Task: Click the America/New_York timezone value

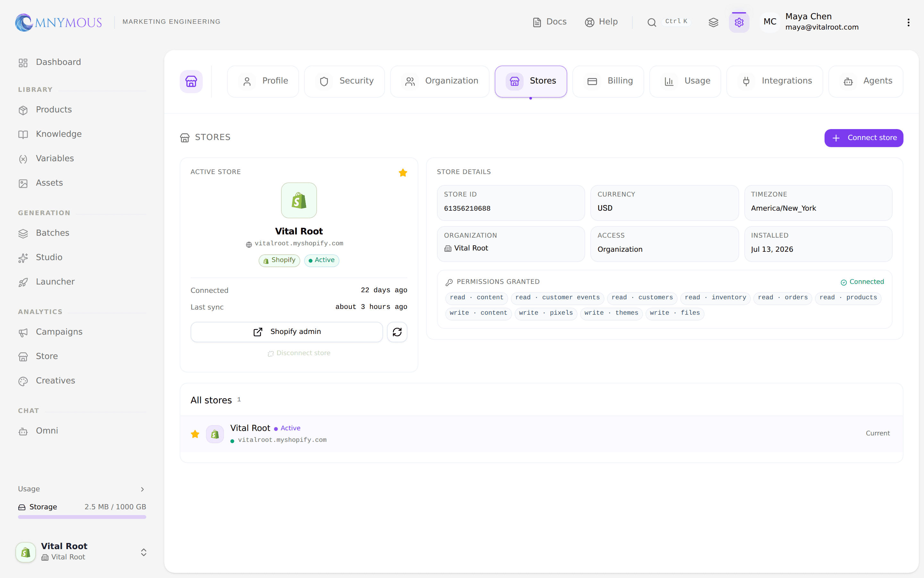Action: (783, 208)
